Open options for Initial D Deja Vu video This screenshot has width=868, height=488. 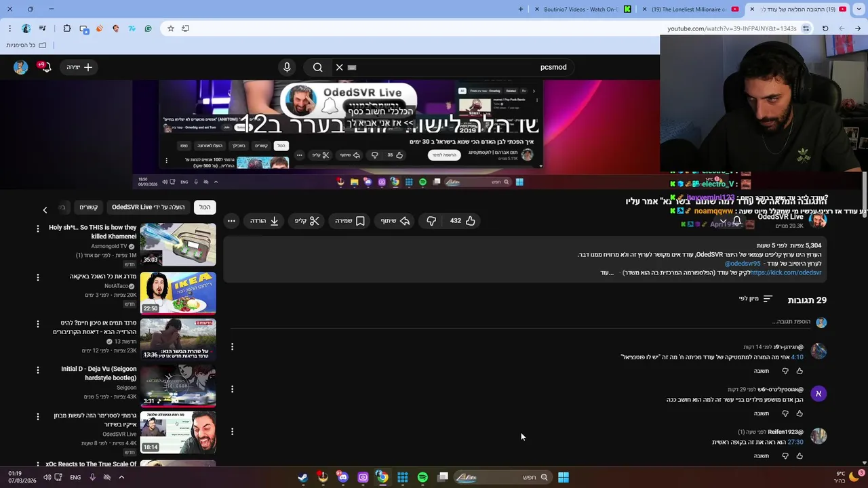pos(38,370)
